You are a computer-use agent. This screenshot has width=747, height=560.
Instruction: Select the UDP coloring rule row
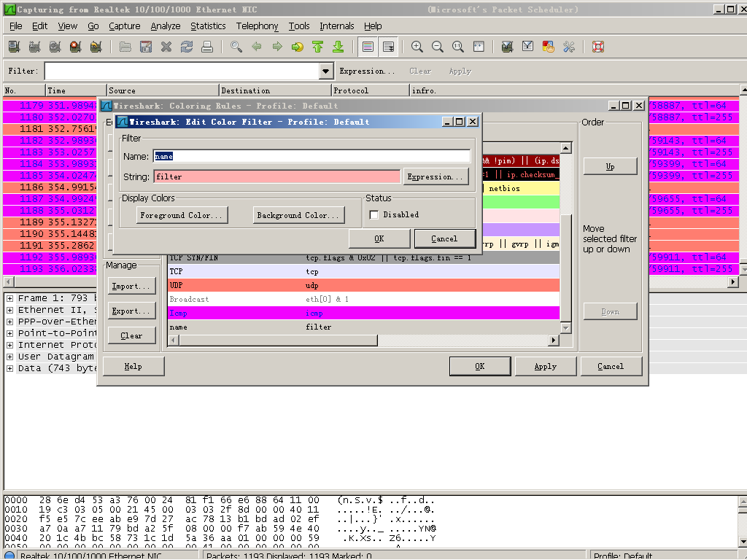pos(363,285)
